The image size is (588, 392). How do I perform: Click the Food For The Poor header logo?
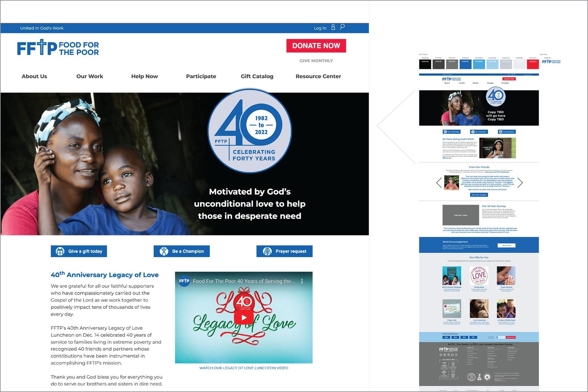pos(58,48)
